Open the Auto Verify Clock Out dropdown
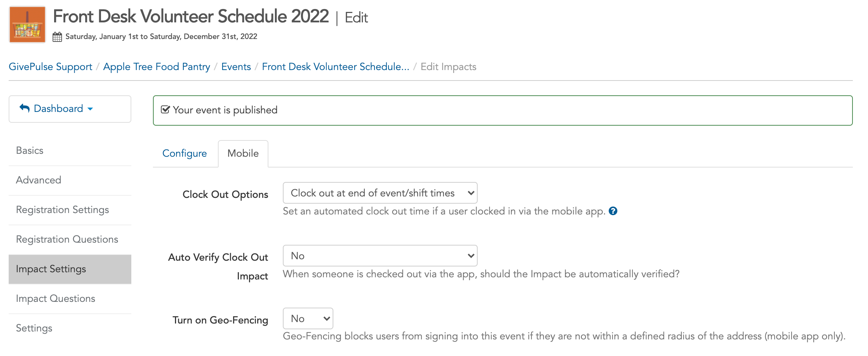 380,256
